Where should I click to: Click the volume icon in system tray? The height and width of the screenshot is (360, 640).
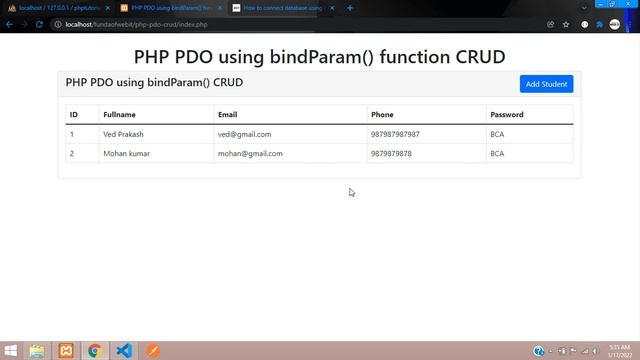coord(596,351)
